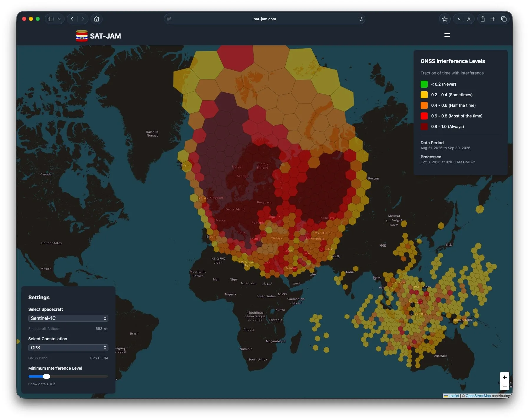The width and height of the screenshot is (529, 420).
Task: Click the red Most of the time swatch
Action: tap(424, 116)
